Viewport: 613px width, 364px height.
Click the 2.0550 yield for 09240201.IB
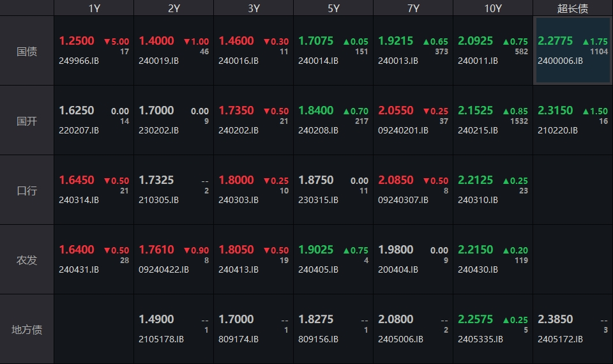click(x=396, y=110)
